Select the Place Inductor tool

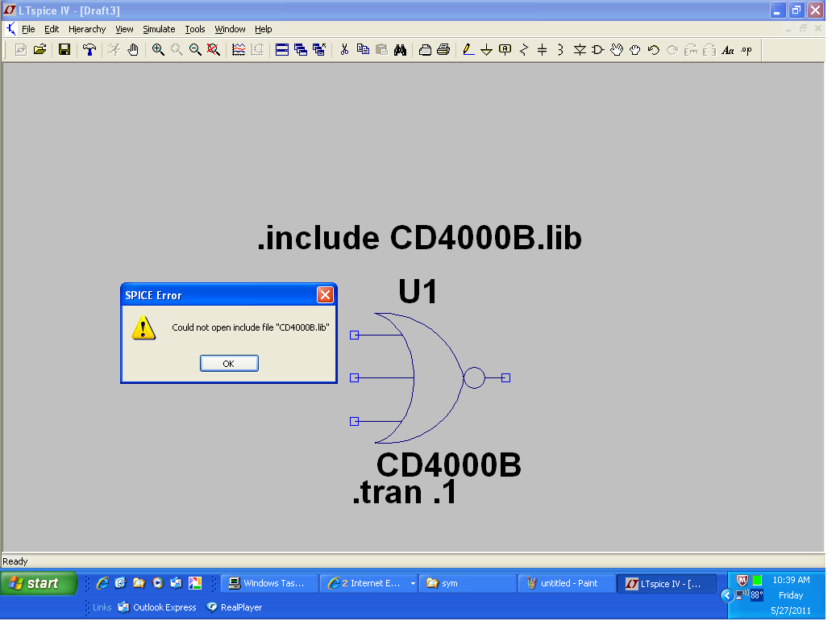pos(560,50)
